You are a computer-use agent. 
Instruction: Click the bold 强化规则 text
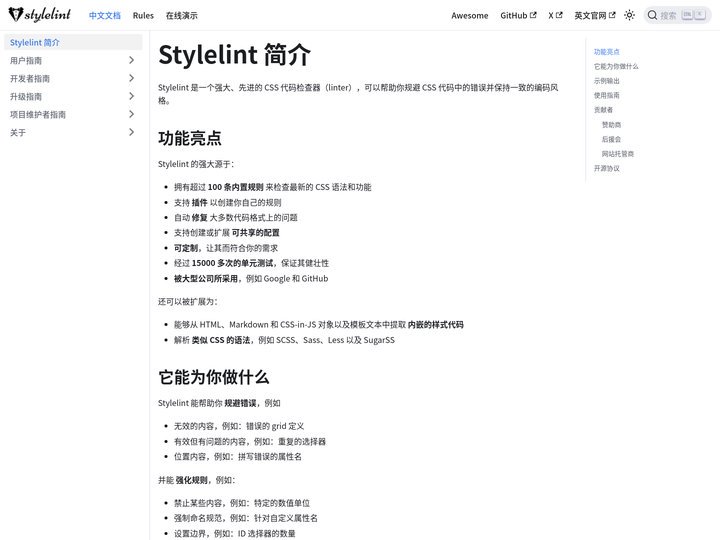point(191,480)
